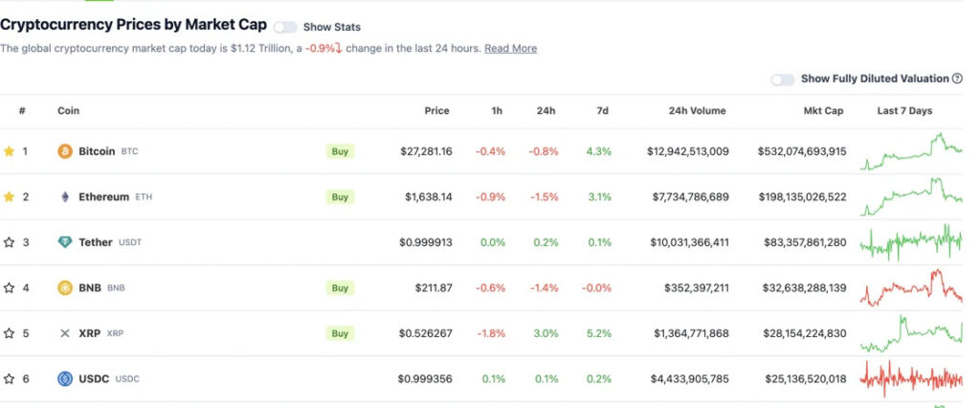Sort by the # rank column header
Viewport: 980px width, 408px height.
(x=22, y=111)
